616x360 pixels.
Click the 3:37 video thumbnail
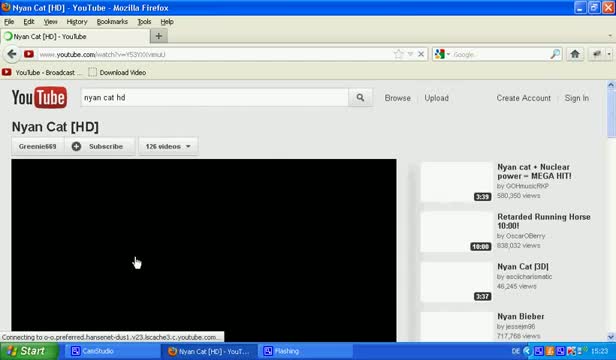[456, 282]
